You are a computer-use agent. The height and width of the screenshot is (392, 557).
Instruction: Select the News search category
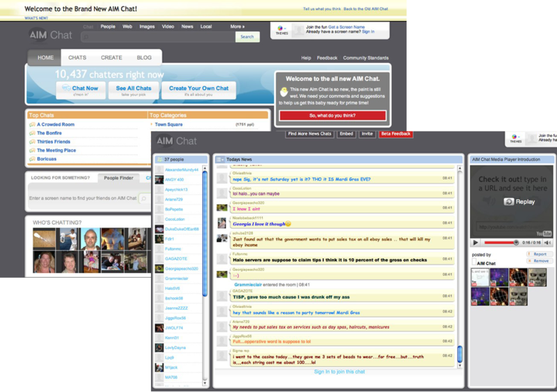tap(187, 26)
